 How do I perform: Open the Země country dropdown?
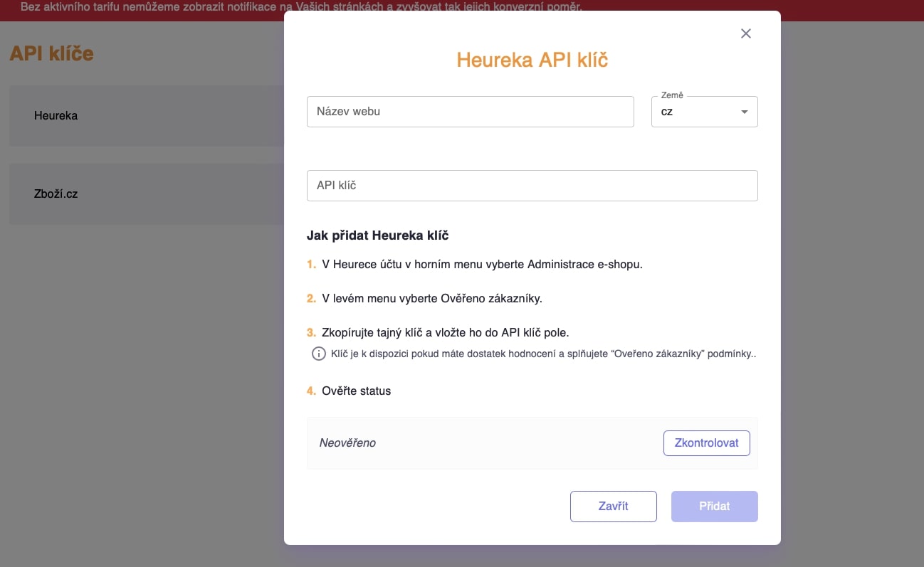(x=704, y=112)
